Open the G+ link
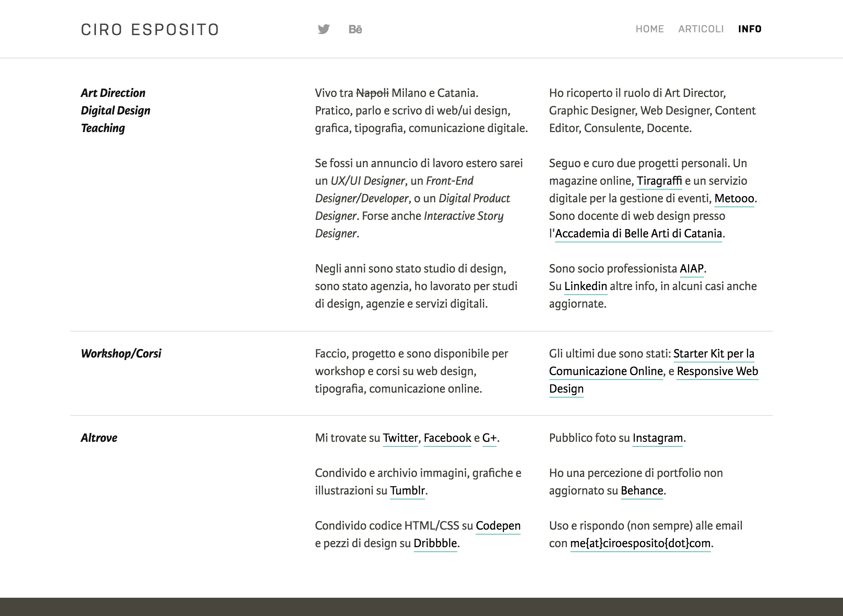The width and height of the screenshot is (843, 616). pos(489,438)
